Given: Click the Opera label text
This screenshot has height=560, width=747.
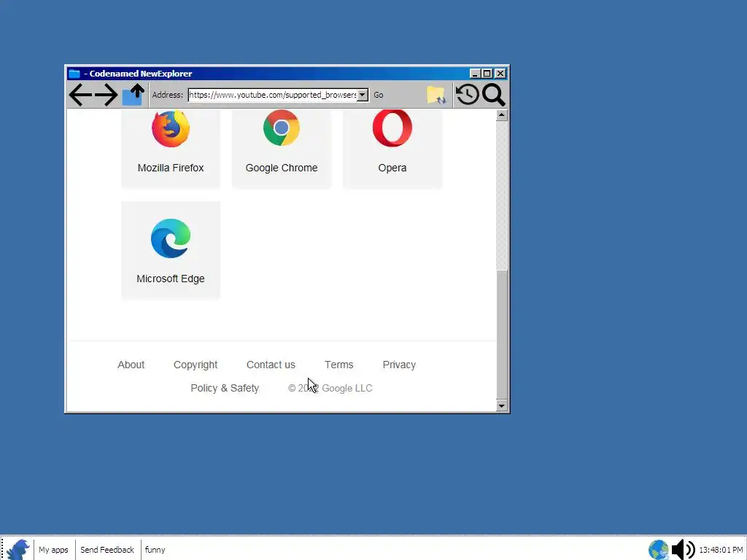Looking at the screenshot, I should coord(392,168).
